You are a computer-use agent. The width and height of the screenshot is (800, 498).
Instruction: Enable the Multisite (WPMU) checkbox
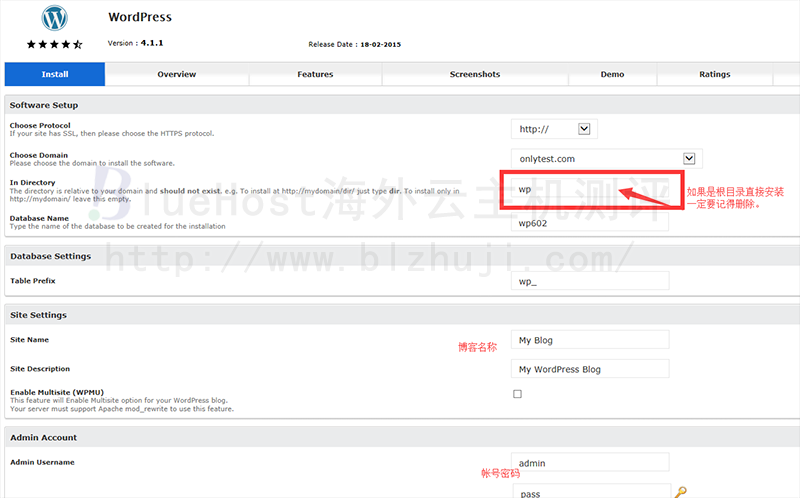coord(517,394)
